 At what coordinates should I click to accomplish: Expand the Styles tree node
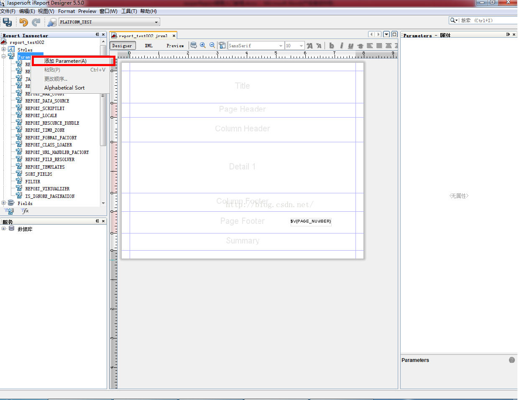[4, 49]
